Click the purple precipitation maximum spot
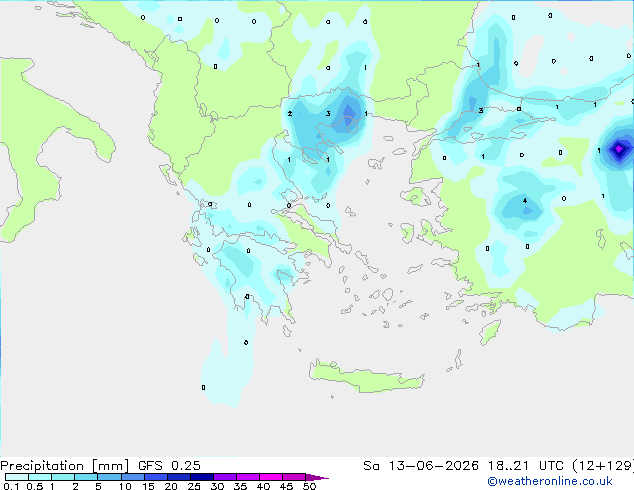 coord(618,149)
